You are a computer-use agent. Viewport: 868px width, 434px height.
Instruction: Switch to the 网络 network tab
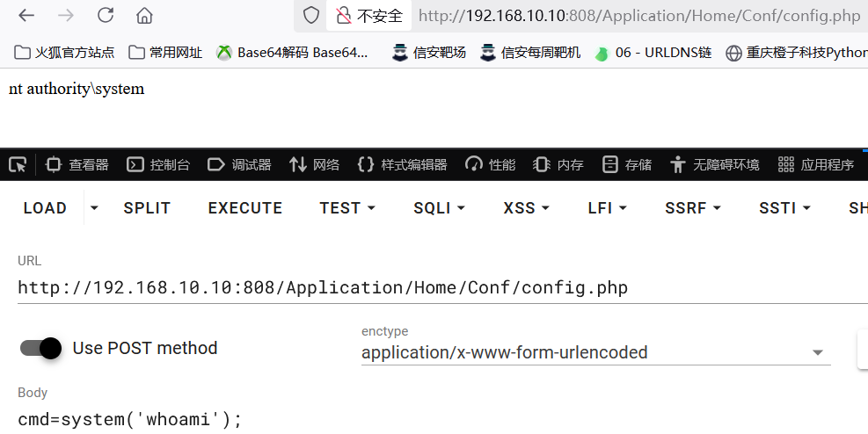pyautogui.click(x=314, y=164)
